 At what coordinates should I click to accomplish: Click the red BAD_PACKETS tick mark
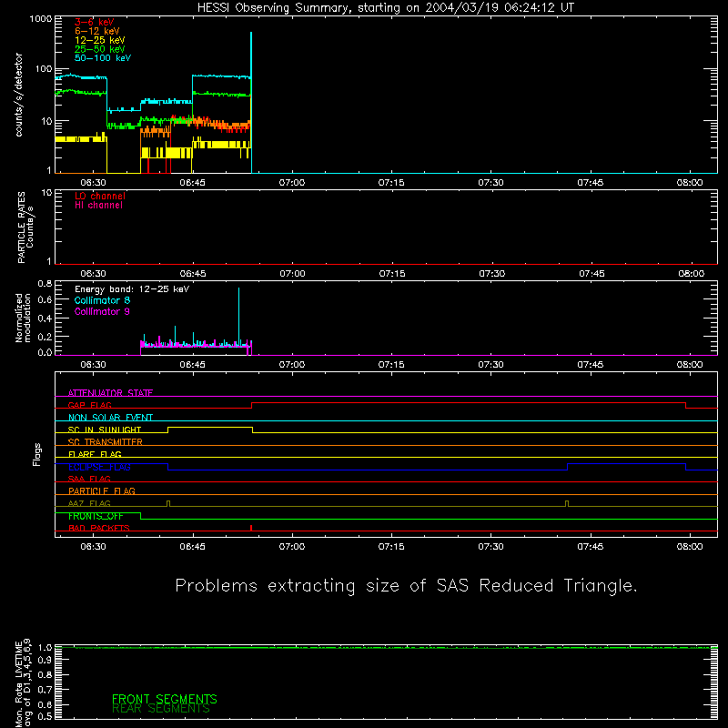click(251, 528)
